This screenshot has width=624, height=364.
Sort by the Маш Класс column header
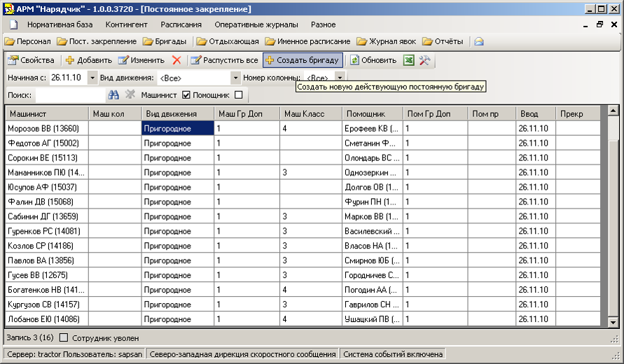pos(311,114)
